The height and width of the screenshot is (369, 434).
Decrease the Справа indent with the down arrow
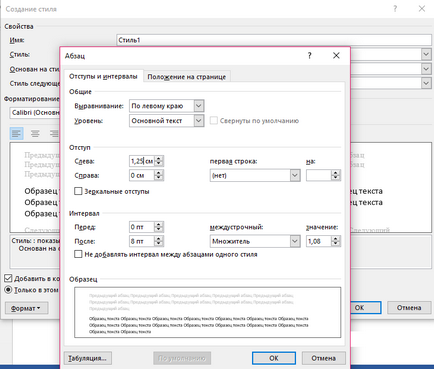pos(159,178)
